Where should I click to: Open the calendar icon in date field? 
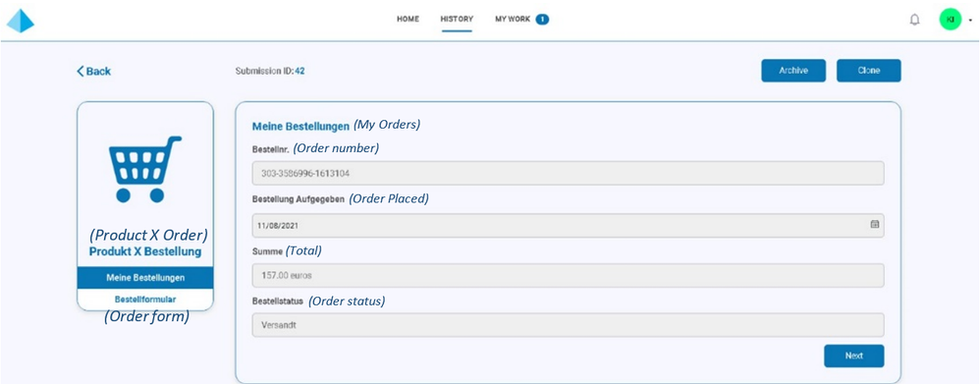pyautogui.click(x=874, y=224)
